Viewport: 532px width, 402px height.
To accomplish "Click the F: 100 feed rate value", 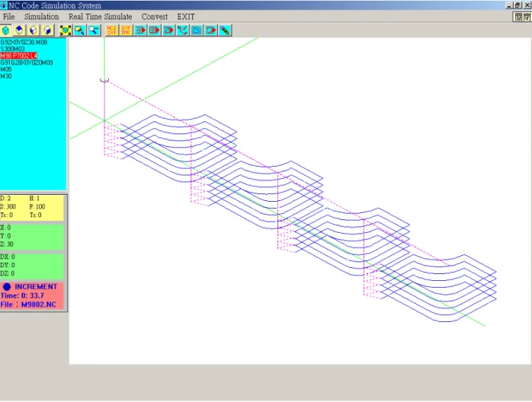I will click(x=37, y=207).
